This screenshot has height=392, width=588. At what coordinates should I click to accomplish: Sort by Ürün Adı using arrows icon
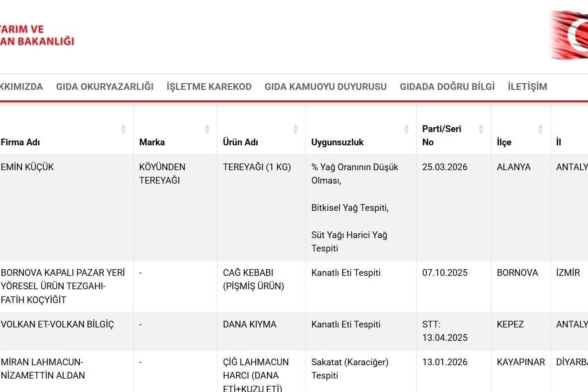pos(295,129)
